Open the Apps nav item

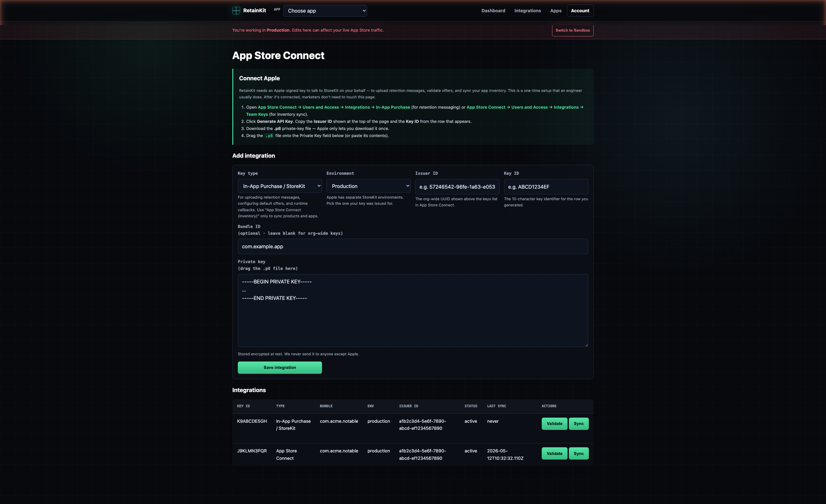pyautogui.click(x=556, y=11)
